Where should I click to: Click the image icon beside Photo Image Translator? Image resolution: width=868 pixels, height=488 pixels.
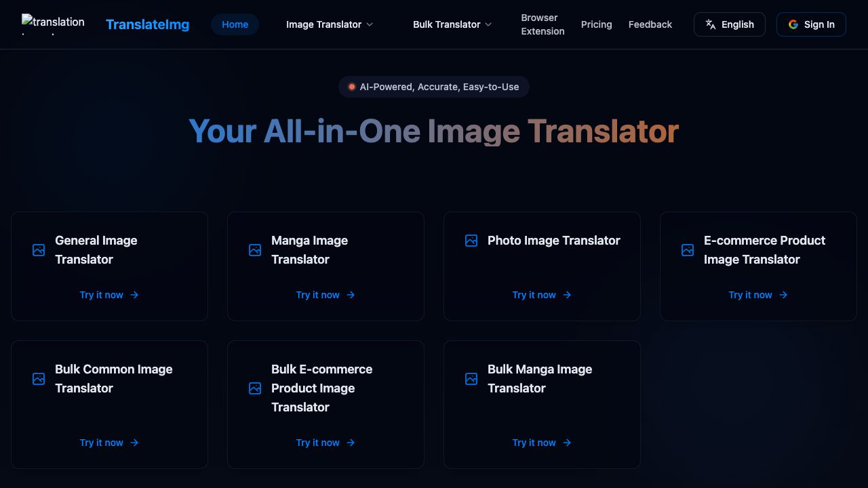click(x=471, y=241)
